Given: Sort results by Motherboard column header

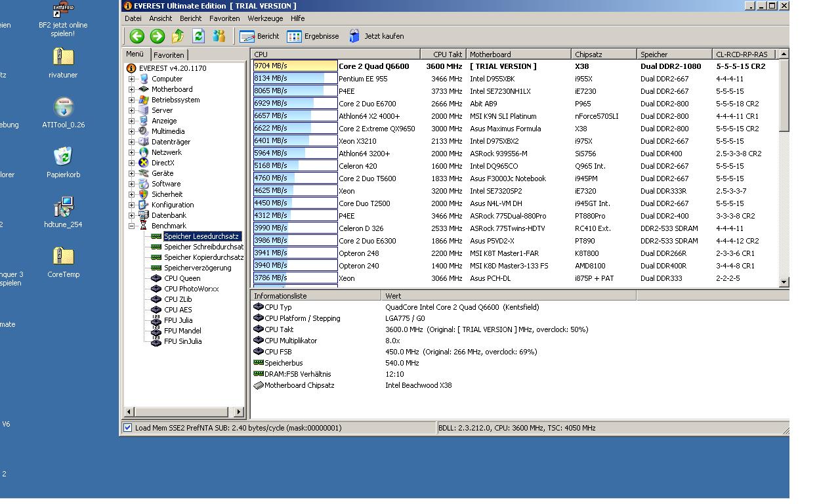Looking at the screenshot, I should coord(518,54).
